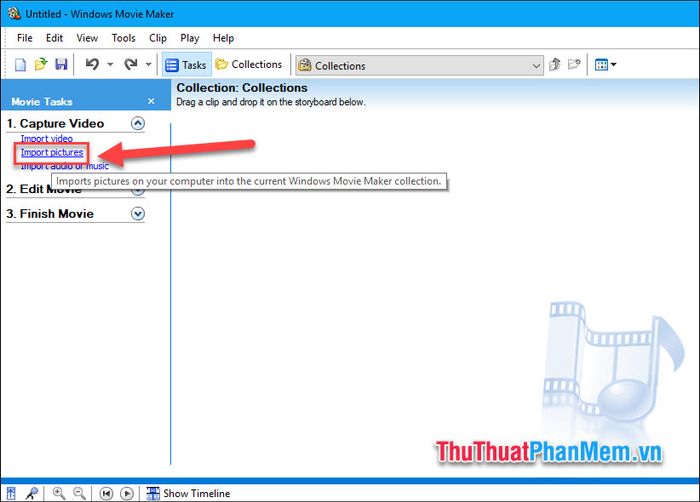Toggle the Tasks pane button

tap(185, 65)
